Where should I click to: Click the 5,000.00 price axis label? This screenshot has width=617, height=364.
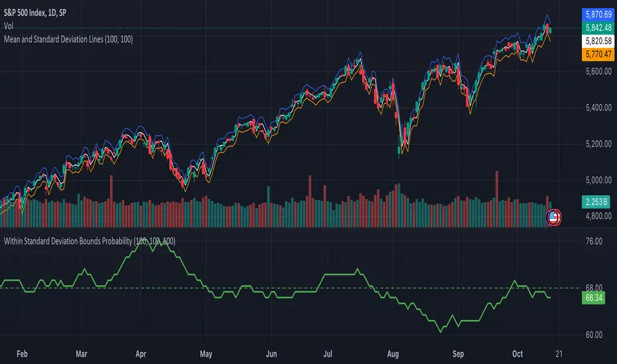598,180
